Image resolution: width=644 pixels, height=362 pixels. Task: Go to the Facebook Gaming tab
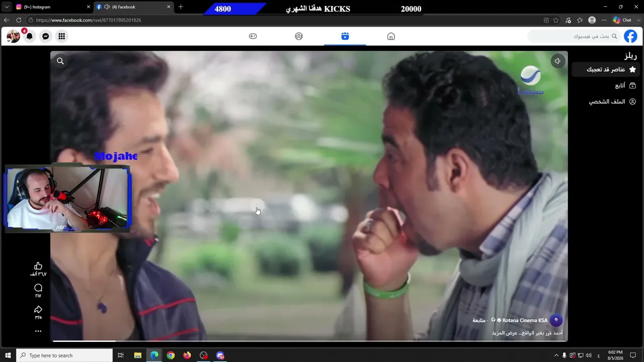click(x=253, y=36)
